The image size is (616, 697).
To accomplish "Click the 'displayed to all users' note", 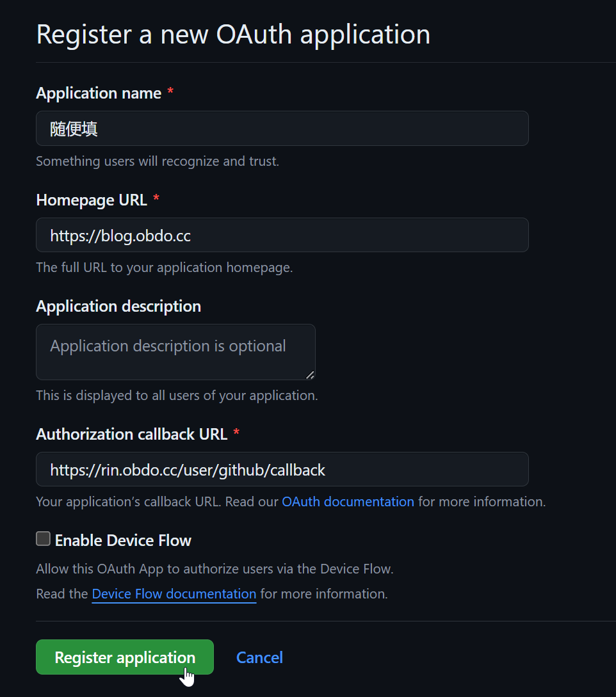I will [177, 396].
